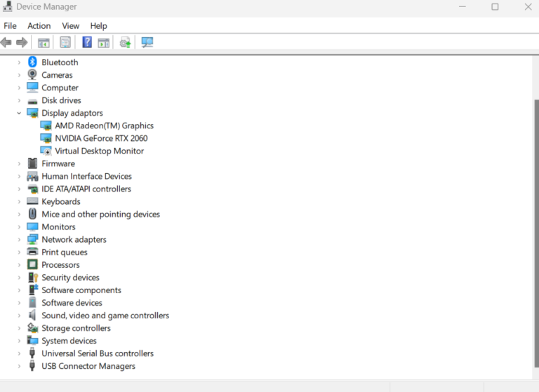Click the Processors category icon

click(32, 265)
